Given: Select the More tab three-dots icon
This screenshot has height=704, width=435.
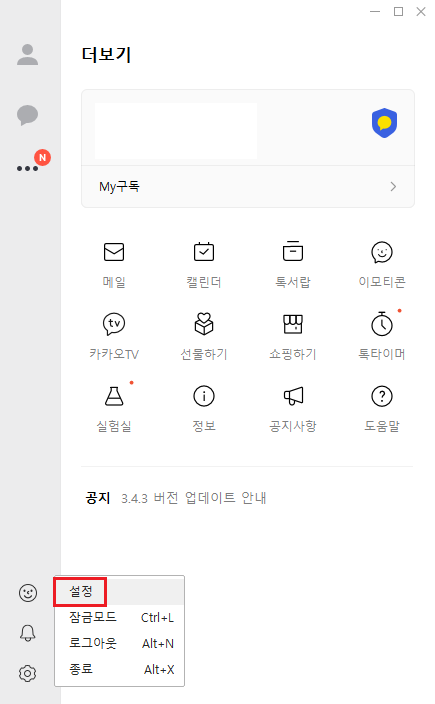Looking at the screenshot, I should tap(27, 168).
